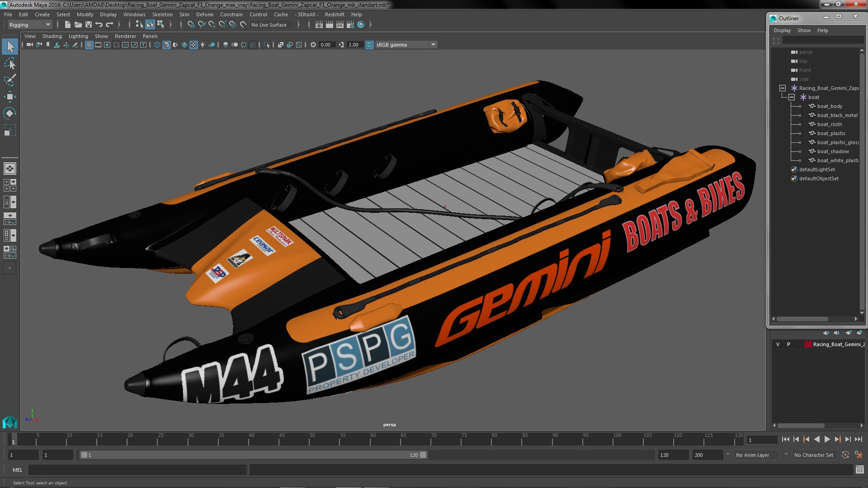Play animation forwards

point(827,439)
